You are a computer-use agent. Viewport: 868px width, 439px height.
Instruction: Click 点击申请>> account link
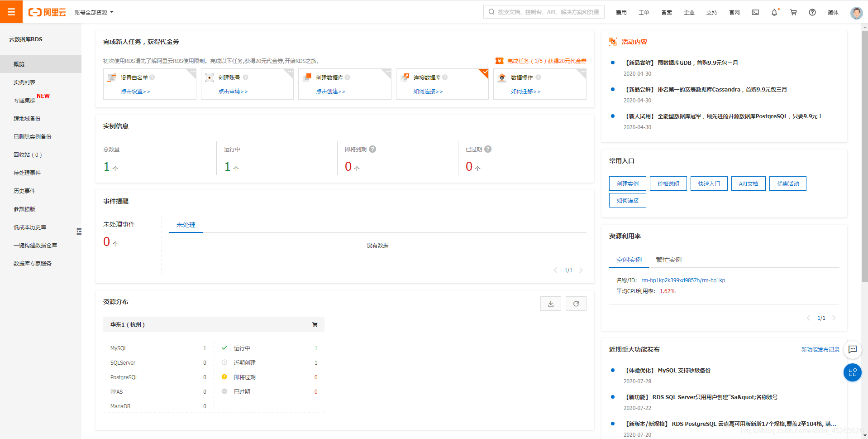tap(233, 92)
